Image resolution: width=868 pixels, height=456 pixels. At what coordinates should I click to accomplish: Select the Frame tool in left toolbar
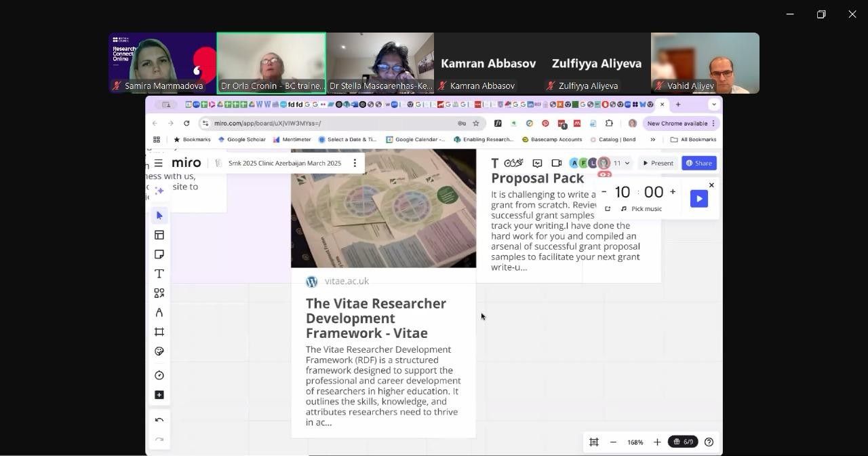159,332
